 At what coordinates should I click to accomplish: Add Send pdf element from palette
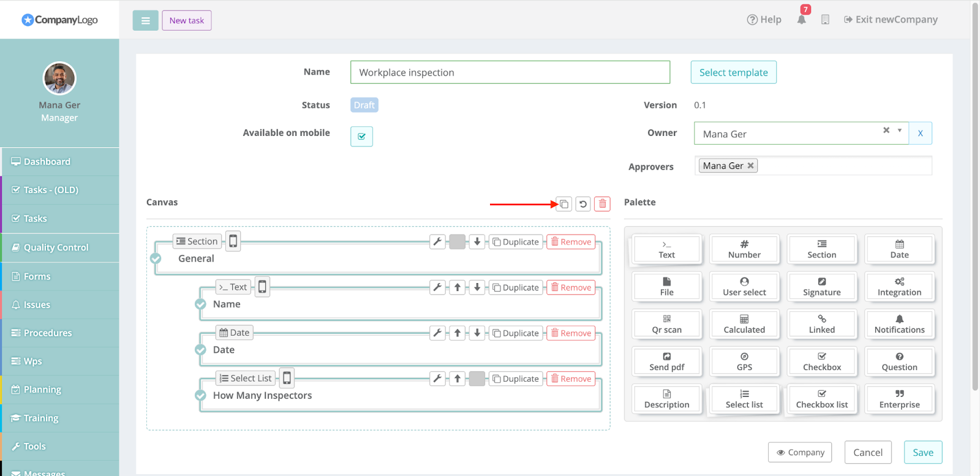666,361
